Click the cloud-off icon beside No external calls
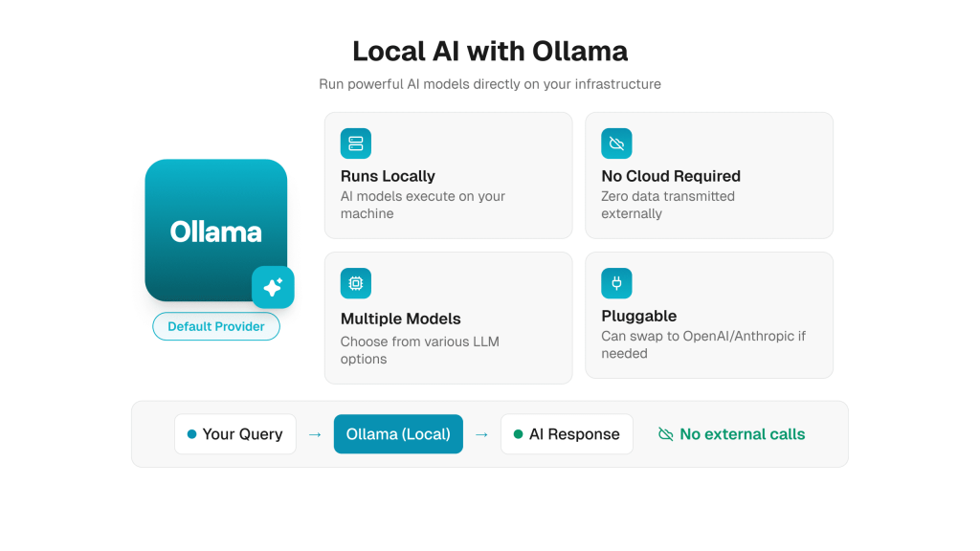Viewport: 980px width, 551px height. click(666, 434)
